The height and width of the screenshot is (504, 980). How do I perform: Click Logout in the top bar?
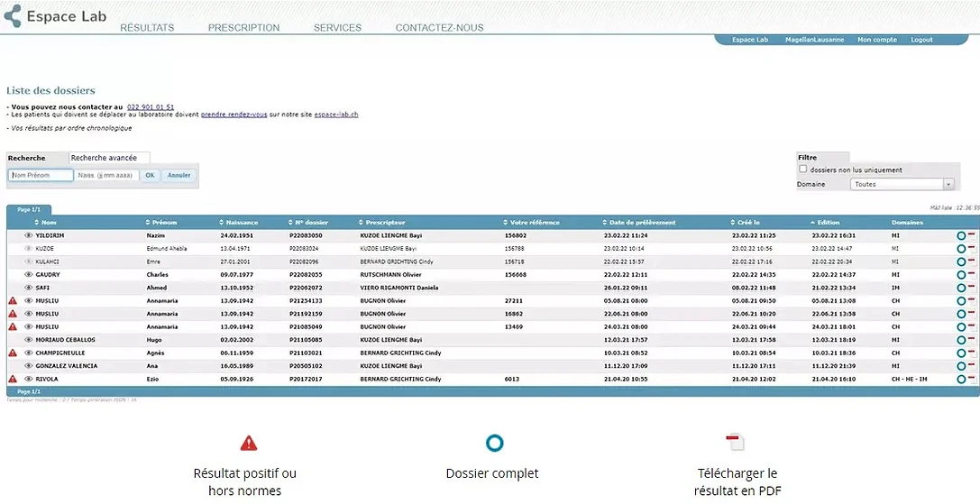(922, 40)
